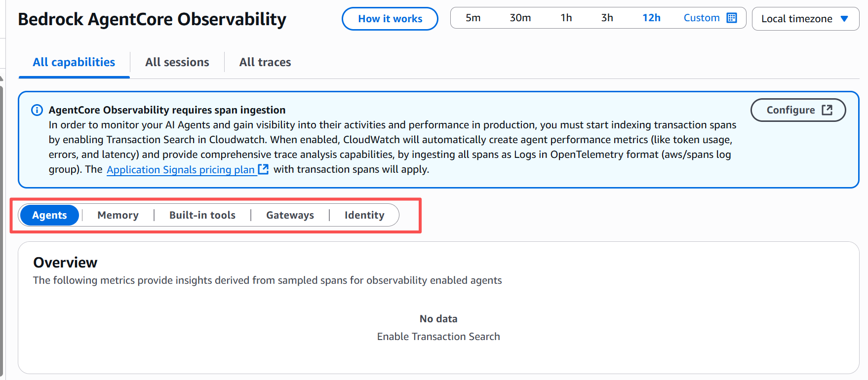Click the How it works button
The image size is (868, 380).
(x=390, y=19)
